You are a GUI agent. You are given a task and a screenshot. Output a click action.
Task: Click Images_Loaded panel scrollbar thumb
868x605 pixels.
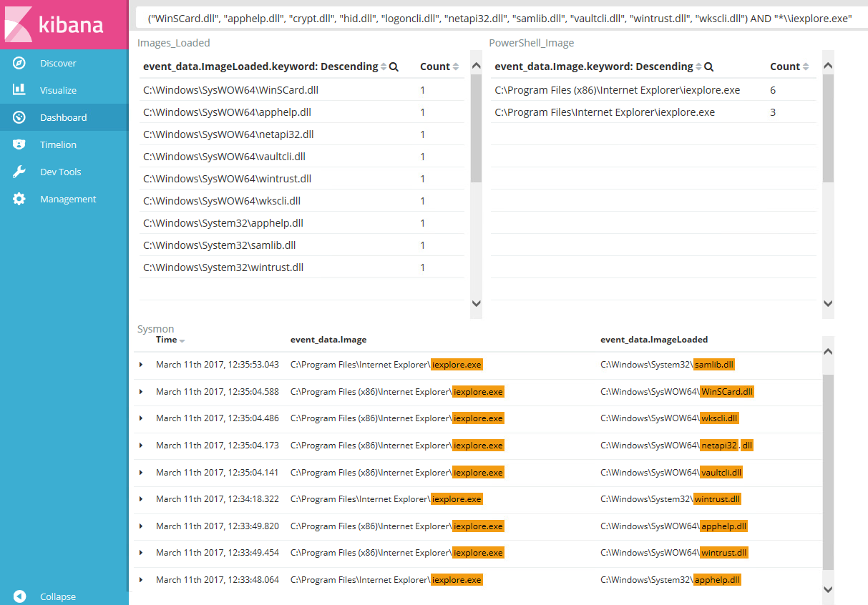476,128
